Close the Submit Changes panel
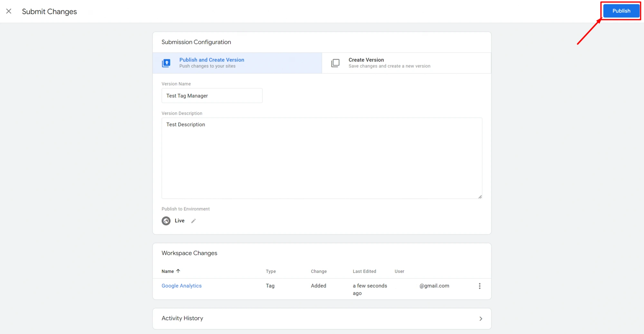Screen dimensions: 644x334 click(x=9, y=11)
